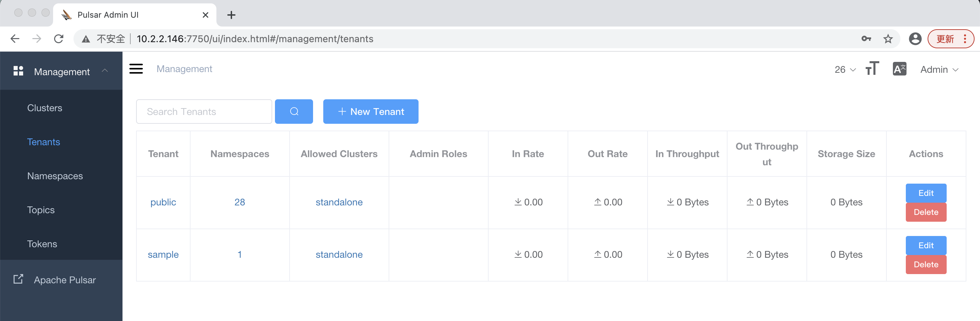Click the magnifier search button

click(x=294, y=112)
